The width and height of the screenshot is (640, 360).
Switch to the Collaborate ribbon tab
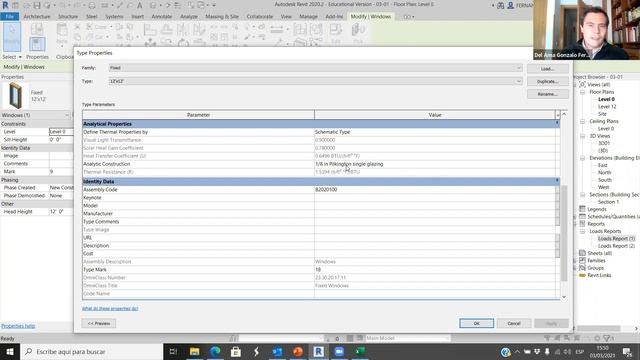260,17
